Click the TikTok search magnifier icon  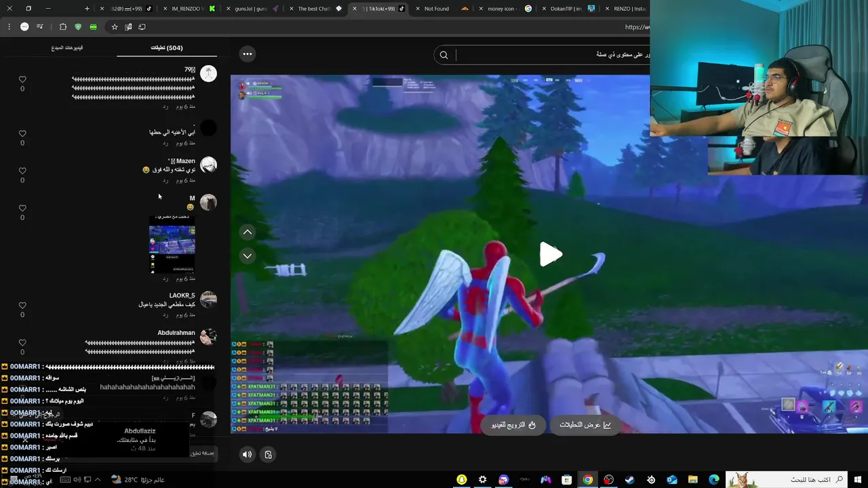pos(444,55)
